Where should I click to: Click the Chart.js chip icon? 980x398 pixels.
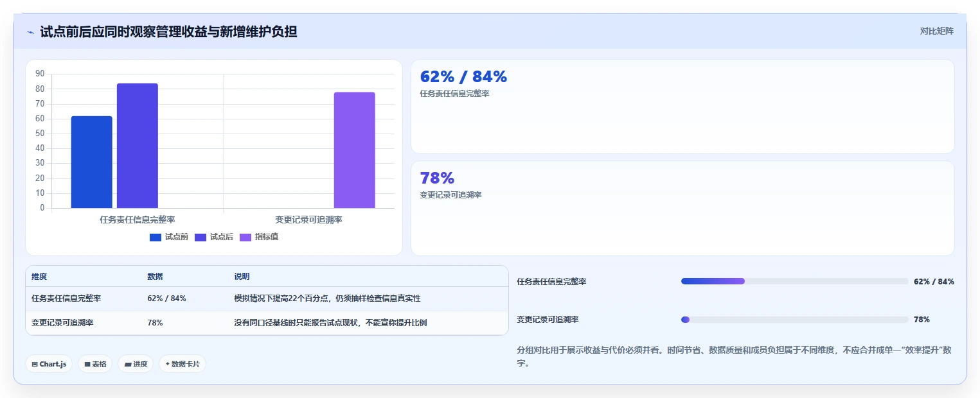click(x=35, y=364)
